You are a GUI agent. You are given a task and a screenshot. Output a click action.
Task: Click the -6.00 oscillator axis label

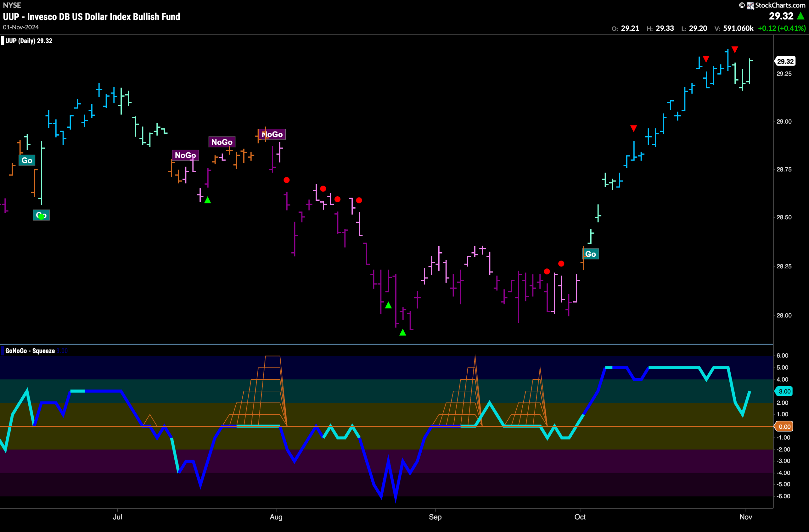[x=783, y=496]
